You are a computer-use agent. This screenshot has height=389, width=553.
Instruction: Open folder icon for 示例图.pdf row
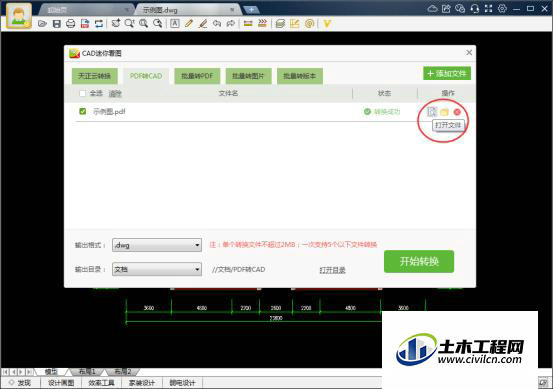tap(444, 112)
